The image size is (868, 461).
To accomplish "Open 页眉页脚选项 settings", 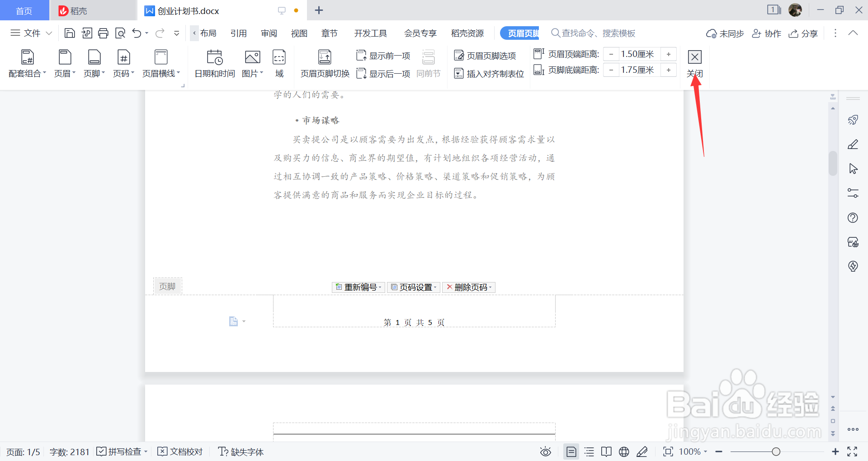I will [487, 55].
